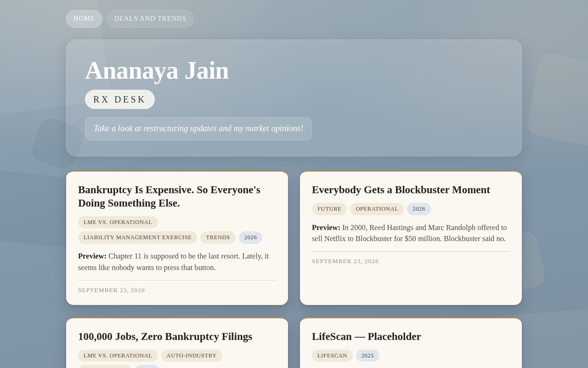Click LME VS. OPERATIONAL tag on 100,000 Jobs card
Screen dimensions: 588x368
[118, 356]
